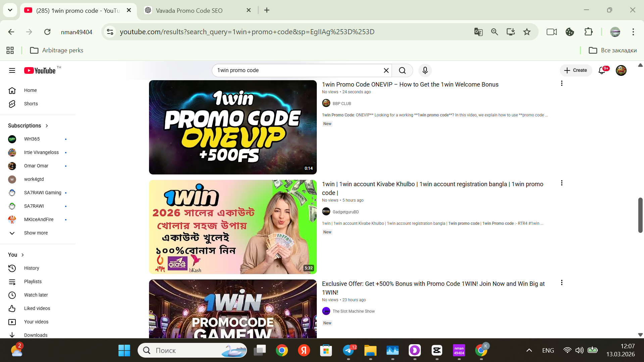Expand the Subscriptions section chevron

tap(47, 126)
